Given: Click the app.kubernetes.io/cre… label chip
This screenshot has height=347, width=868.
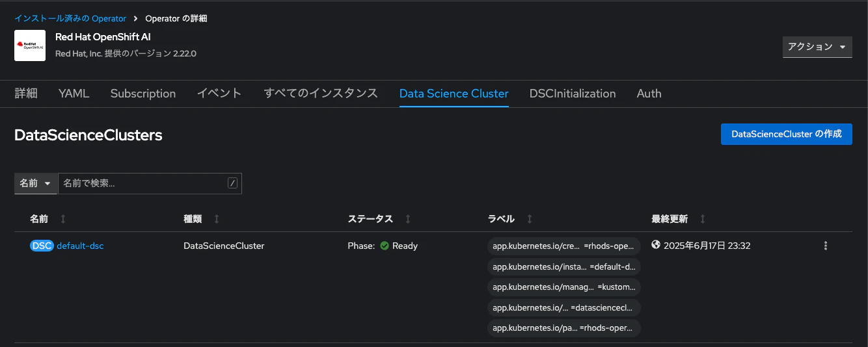Looking at the screenshot, I should [x=563, y=246].
